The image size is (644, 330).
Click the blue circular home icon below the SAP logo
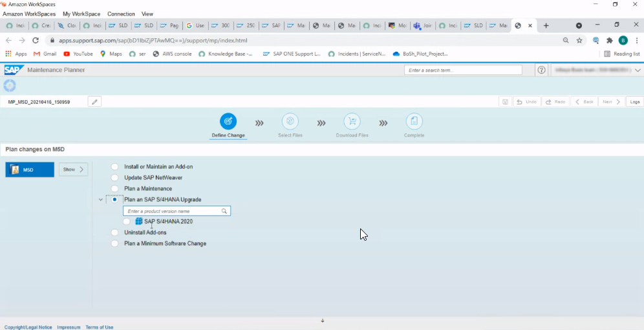pos(10,86)
